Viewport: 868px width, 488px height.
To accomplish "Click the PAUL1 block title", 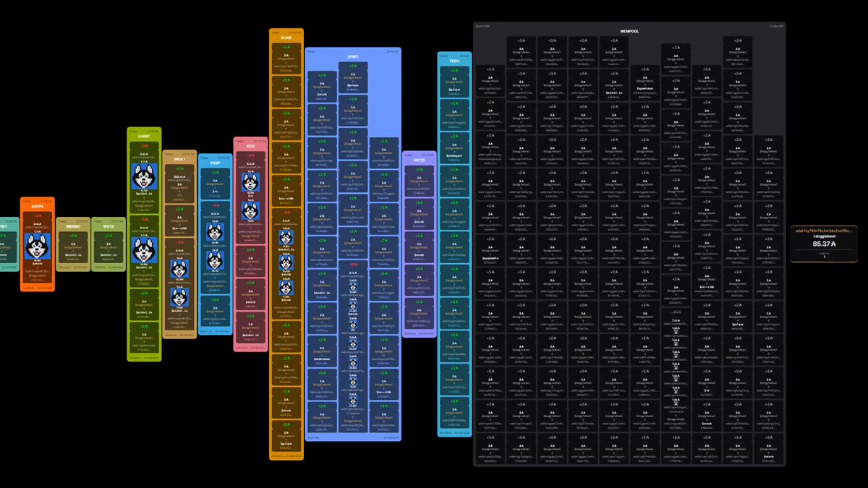I will 179,158.
